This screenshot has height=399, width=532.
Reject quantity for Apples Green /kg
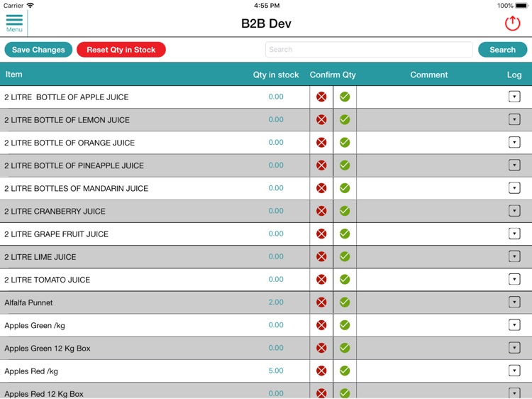click(x=321, y=325)
